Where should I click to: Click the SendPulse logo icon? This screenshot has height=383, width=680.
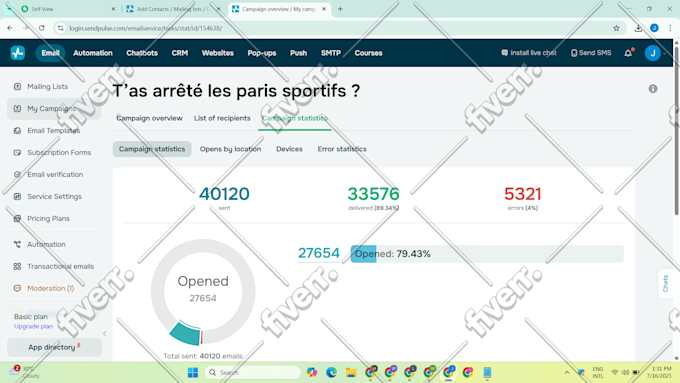[x=18, y=53]
